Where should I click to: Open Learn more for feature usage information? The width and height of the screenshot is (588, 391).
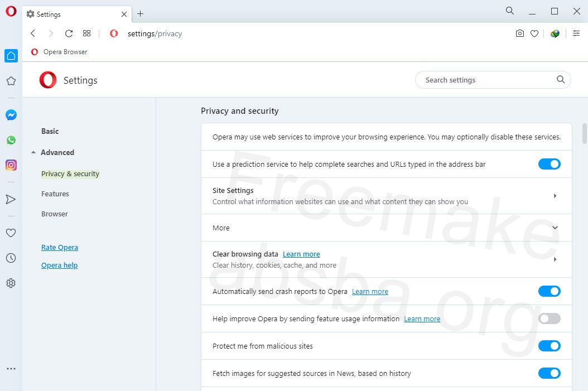tap(422, 318)
